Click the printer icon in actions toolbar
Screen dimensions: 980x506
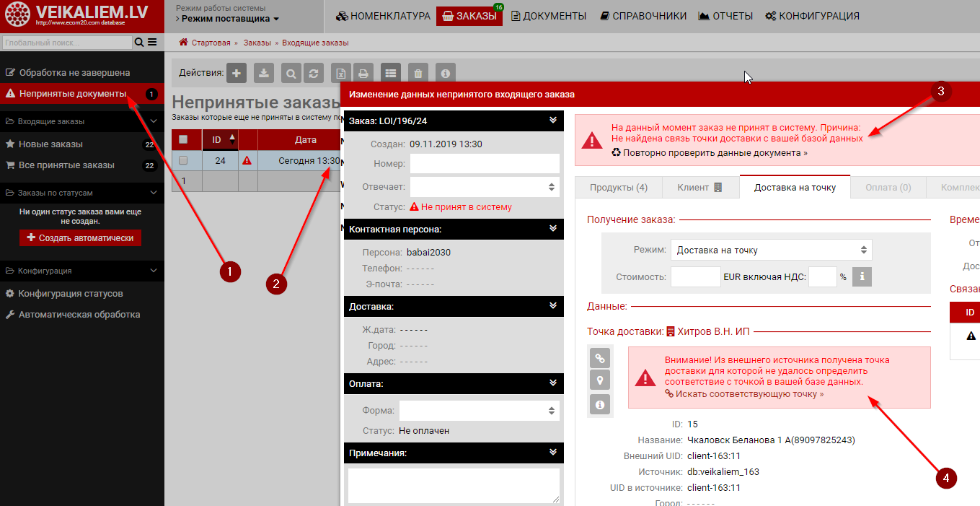pyautogui.click(x=364, y=73)
